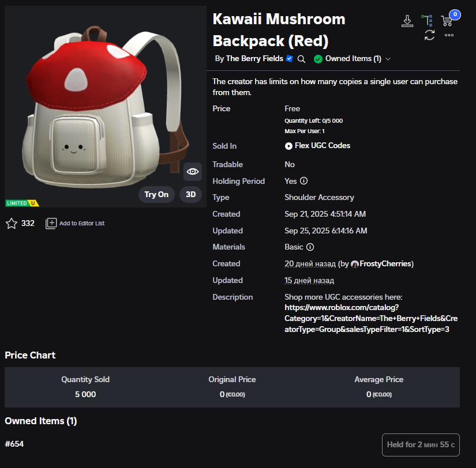
Task: Click Add to Editor List text
Action: [x=82, y=223]
